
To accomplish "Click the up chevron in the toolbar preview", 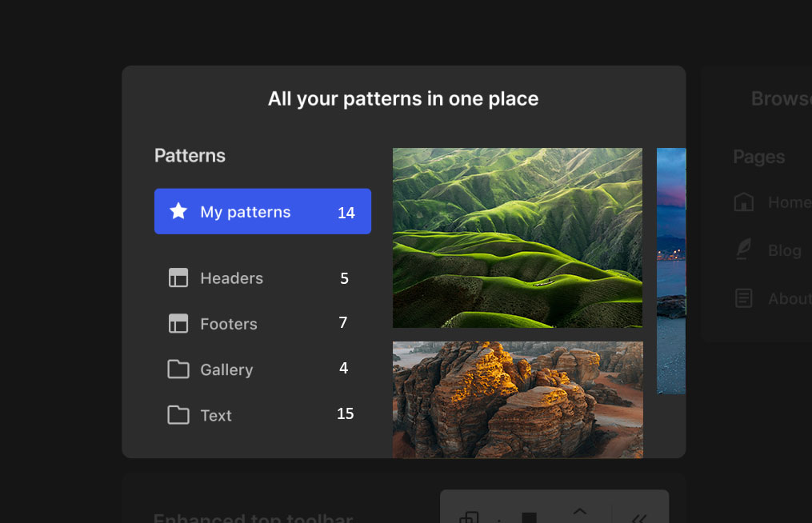I will click(579, 512).
